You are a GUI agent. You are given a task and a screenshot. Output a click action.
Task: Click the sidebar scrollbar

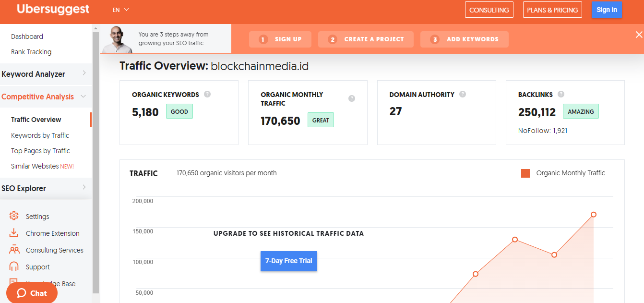pos(95,163)
